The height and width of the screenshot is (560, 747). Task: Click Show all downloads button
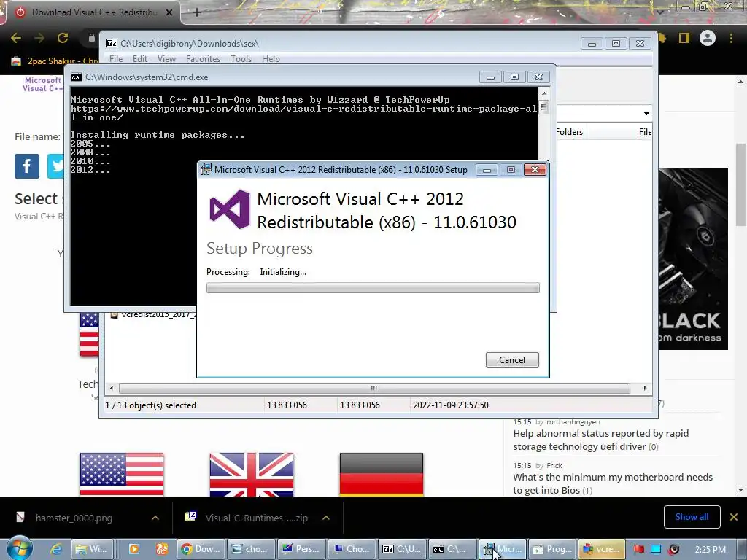[692, 517]
